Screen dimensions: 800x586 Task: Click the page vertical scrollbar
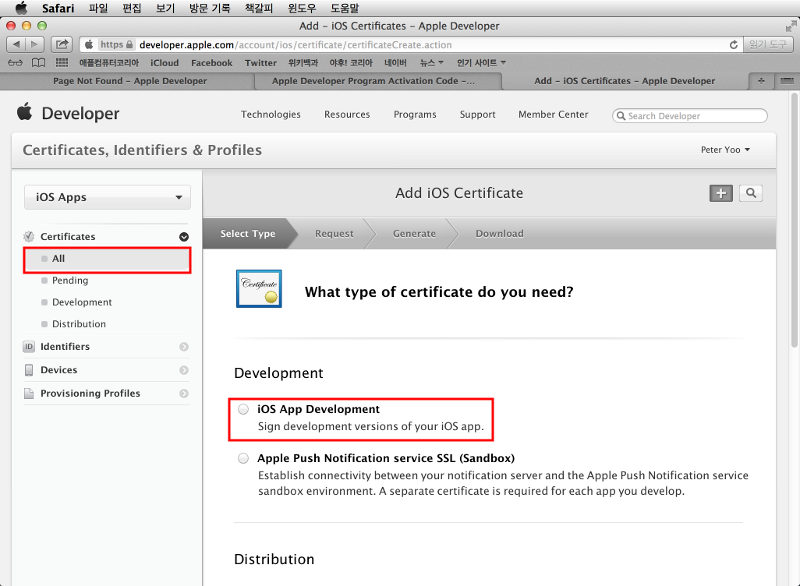(794, 220)
